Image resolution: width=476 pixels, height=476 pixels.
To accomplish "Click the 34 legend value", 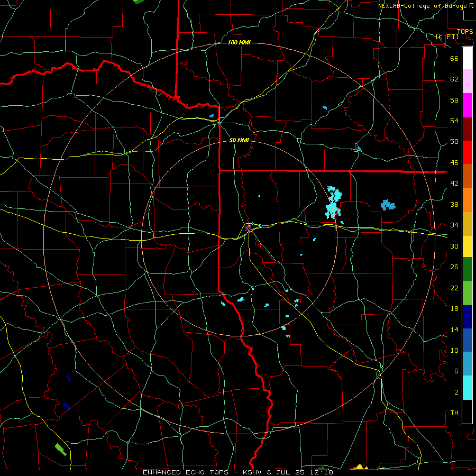I will point(454,225).
